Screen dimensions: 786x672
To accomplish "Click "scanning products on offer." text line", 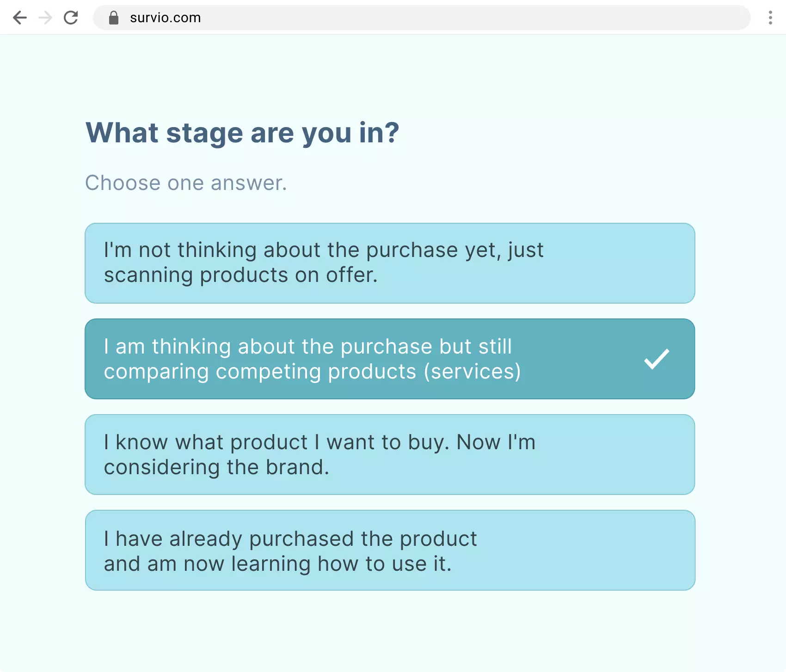I will 240,275.
